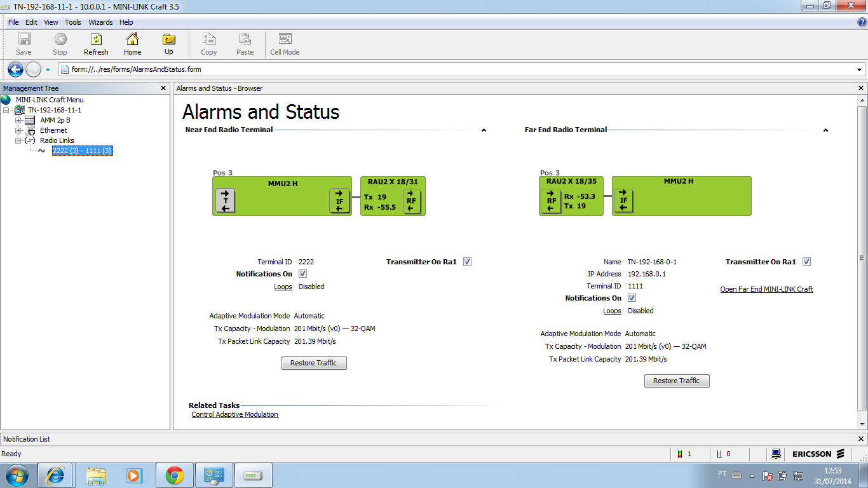Collapse the Radio Links tree node
Viewport: 868px width, 488px height.
pos(18,140)
